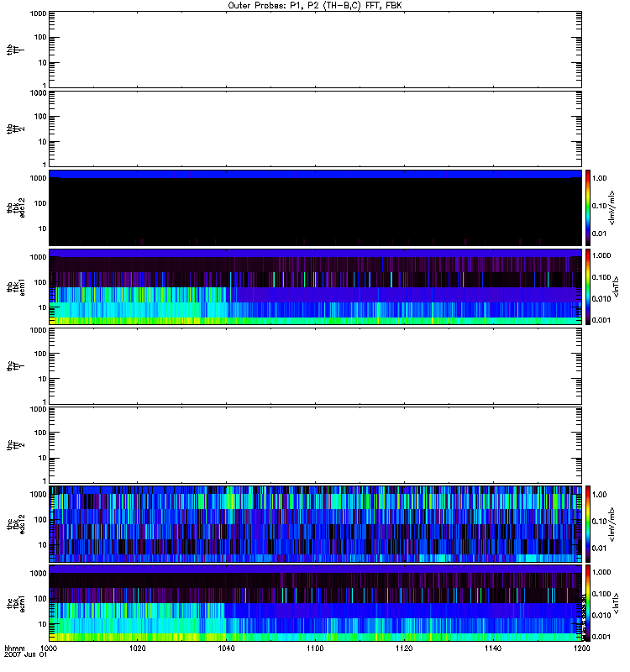Click the 1120 time axis label
Image resolution: width=630 pixels, height=672 pixels.
[404, 649]
